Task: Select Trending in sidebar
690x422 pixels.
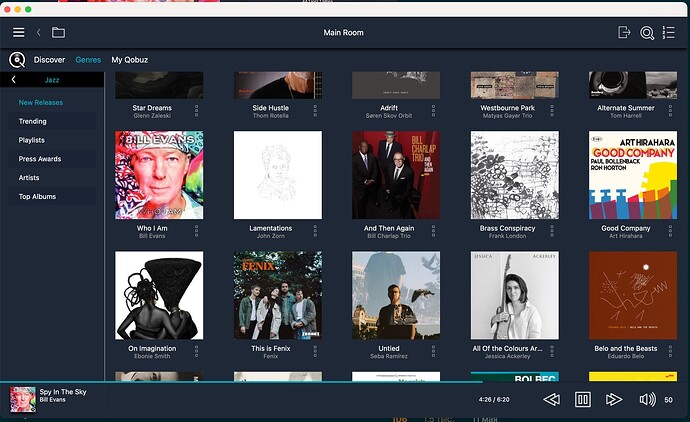Action: (x=52, y=121)
